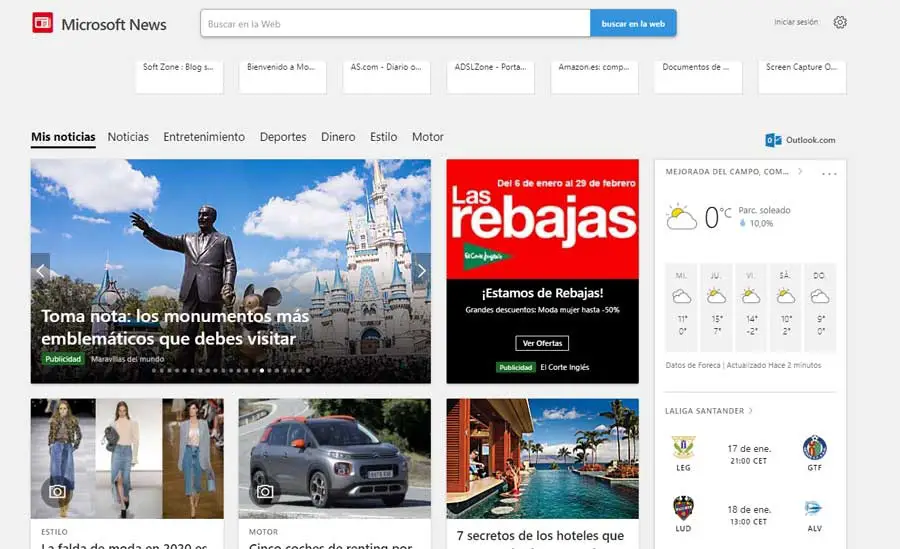Open the gallery camera icon on fashion card
Viewport: 900px width, 549px height.
(x=56, y=492)
